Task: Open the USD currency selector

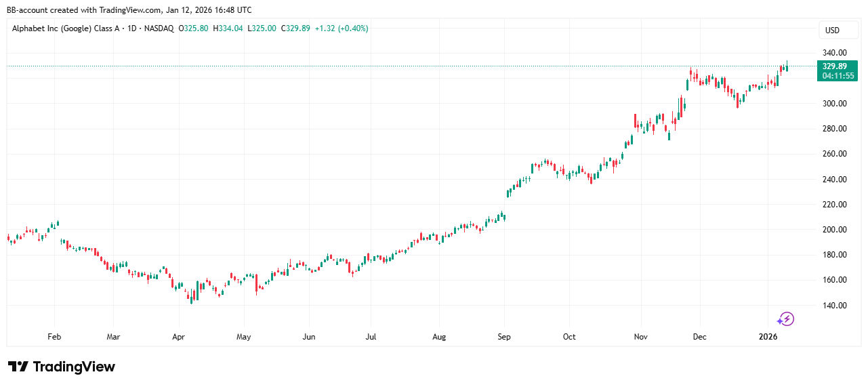Action: tap(831, 30)
